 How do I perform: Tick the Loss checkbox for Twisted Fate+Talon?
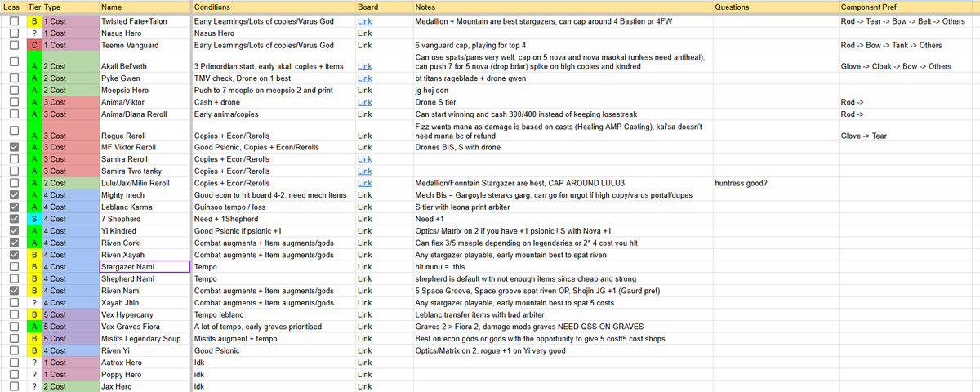pos(14,21)
